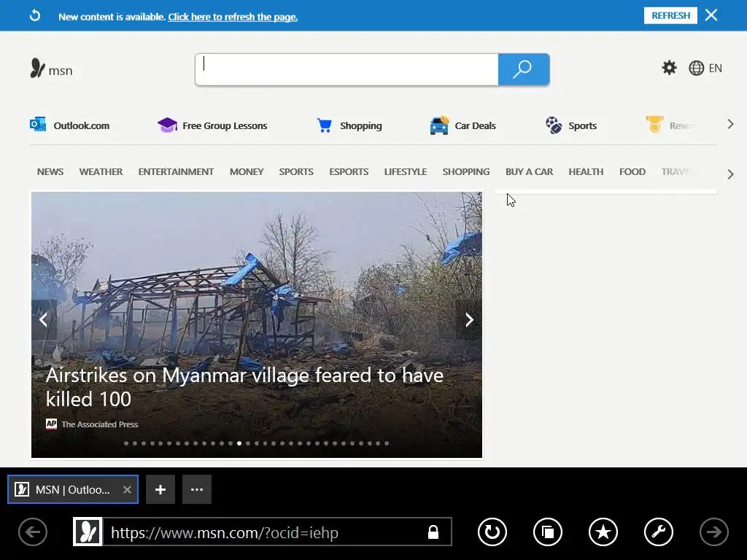The width and height of the screenshot is (747, 560).
Task: Close the MSN browser tab
Action: click(127, 489)
